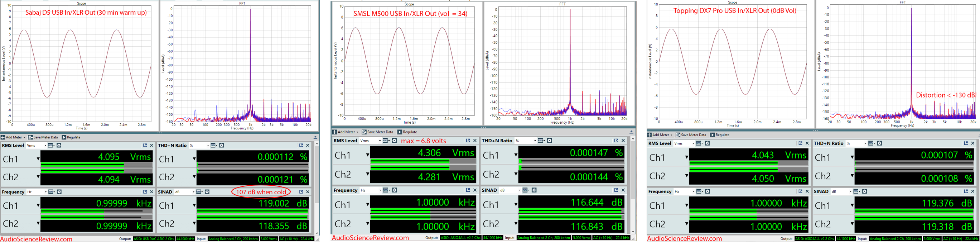
Task: Open RMS Level settings gear in SMSL M500 panel
Action: point(394,141)
